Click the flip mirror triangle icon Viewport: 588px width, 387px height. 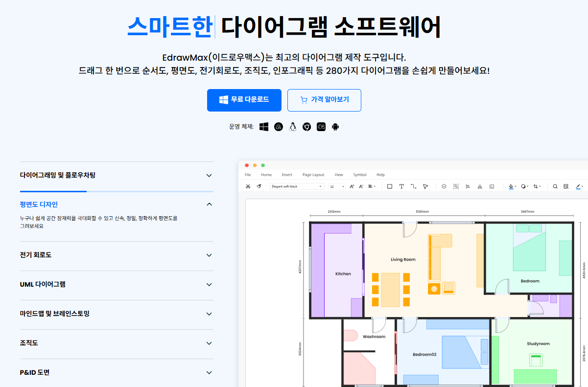(x=480, y=186)
